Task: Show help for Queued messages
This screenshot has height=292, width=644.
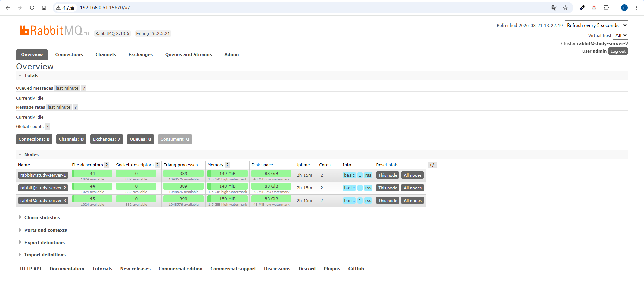Action: tap(84, 88)
